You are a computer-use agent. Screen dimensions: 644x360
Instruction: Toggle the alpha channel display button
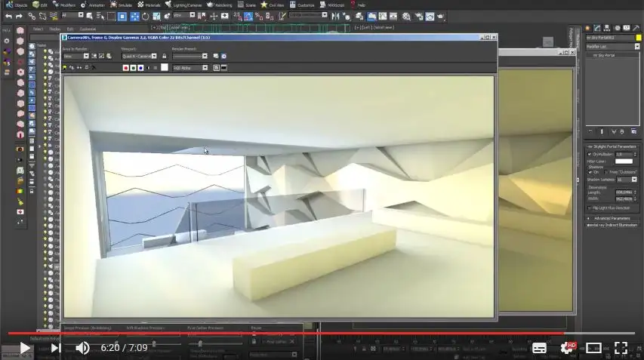pyautogui.click(x=148, y=68)
